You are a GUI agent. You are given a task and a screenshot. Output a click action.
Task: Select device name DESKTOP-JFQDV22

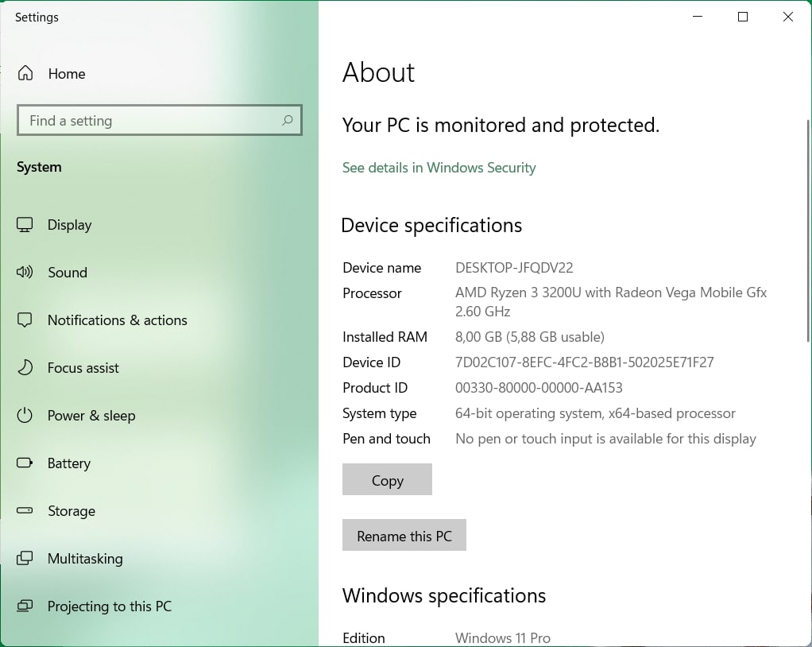(514, 267)
